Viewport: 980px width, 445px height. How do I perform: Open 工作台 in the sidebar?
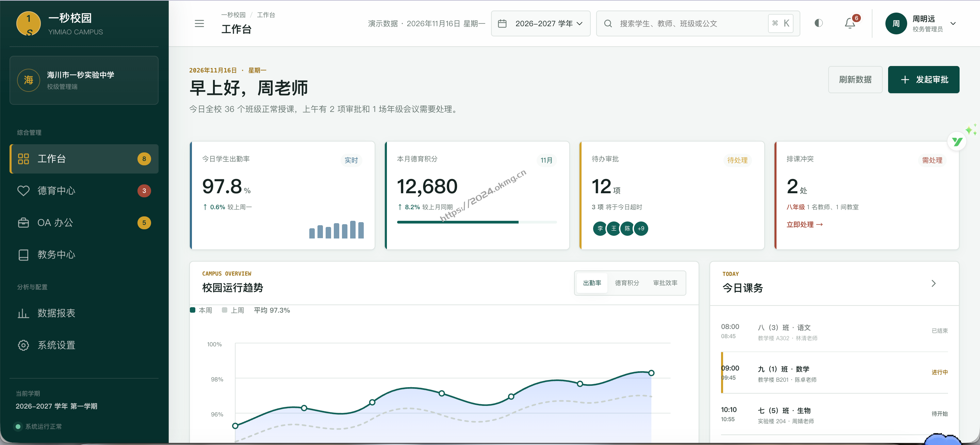tap(84, 159)
